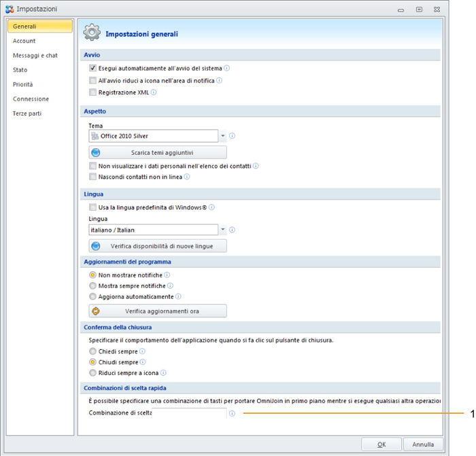Click info icon next to All'avvio riduci a icona
The image size is (476, 456).
coord(219,80)
